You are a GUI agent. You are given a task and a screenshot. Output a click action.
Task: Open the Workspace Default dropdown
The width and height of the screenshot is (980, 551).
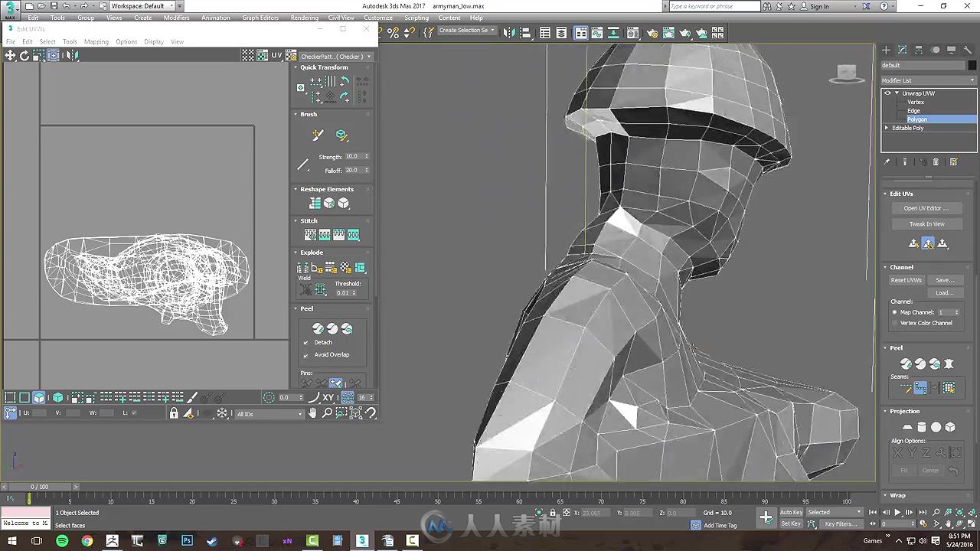(143, 6)
